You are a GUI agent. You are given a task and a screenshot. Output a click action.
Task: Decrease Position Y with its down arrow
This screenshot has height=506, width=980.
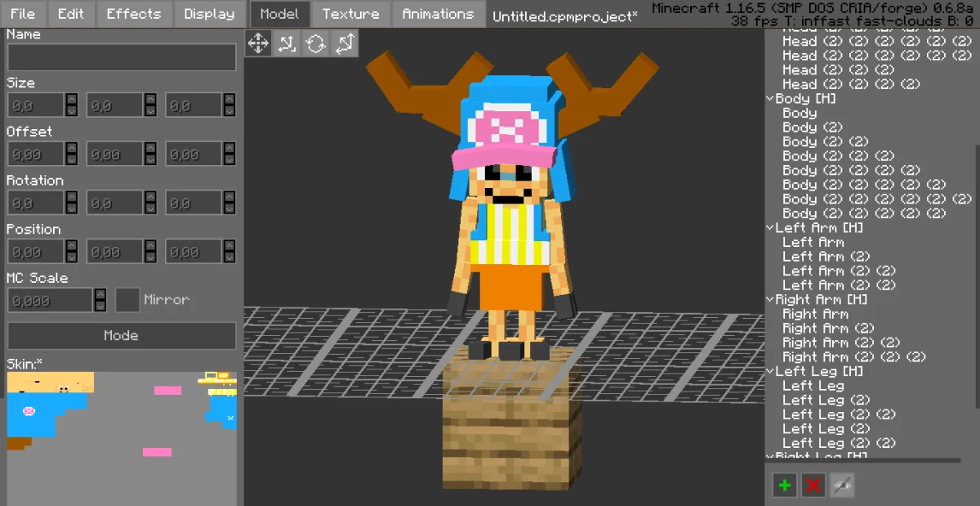pos(151,257)
